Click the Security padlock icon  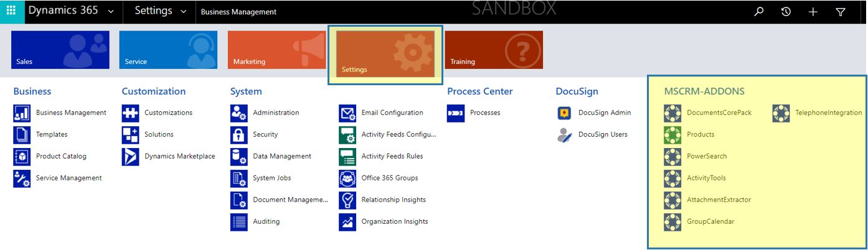[x=238, y=135]
